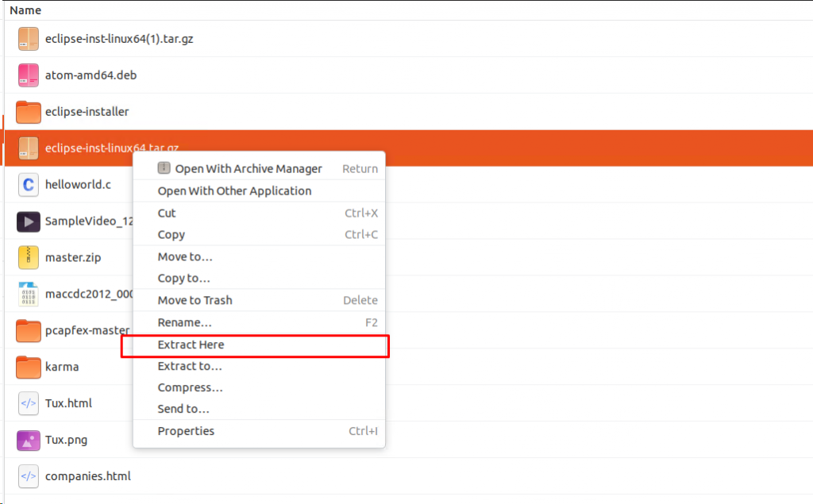Choose Open With Archive Manager

(x=259, y=169)
